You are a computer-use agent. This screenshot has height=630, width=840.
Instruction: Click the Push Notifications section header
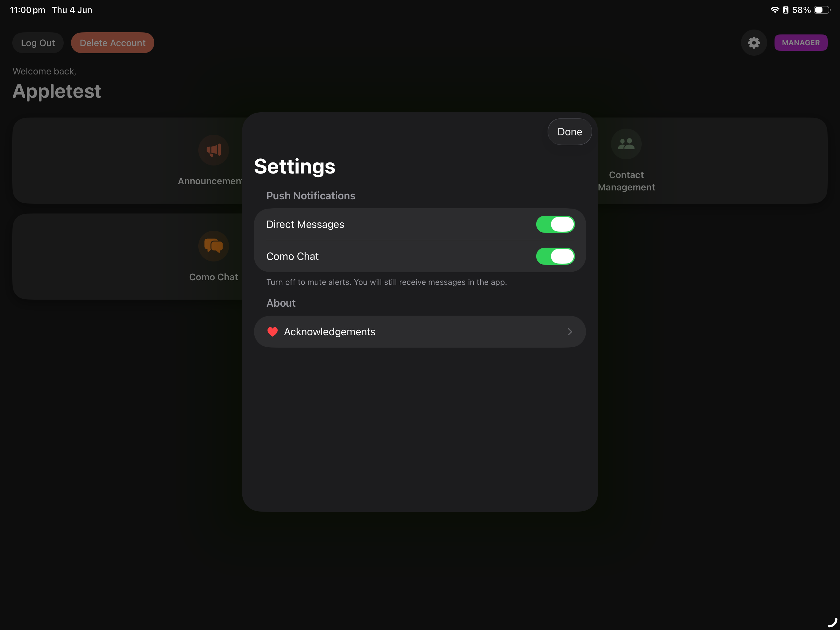[311, 196]
